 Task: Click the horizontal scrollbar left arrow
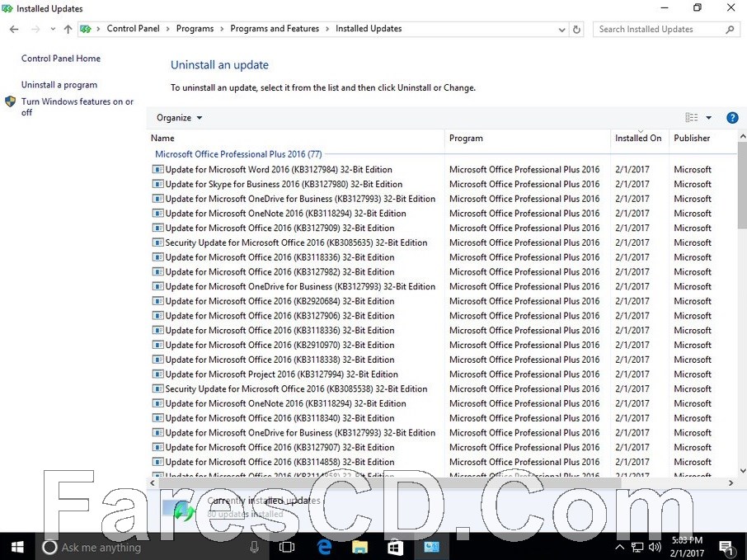[153, 482]
